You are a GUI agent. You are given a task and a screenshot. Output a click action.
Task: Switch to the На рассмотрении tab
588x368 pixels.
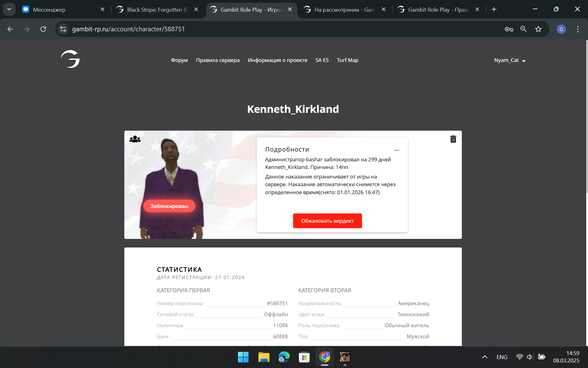[345, 10]
